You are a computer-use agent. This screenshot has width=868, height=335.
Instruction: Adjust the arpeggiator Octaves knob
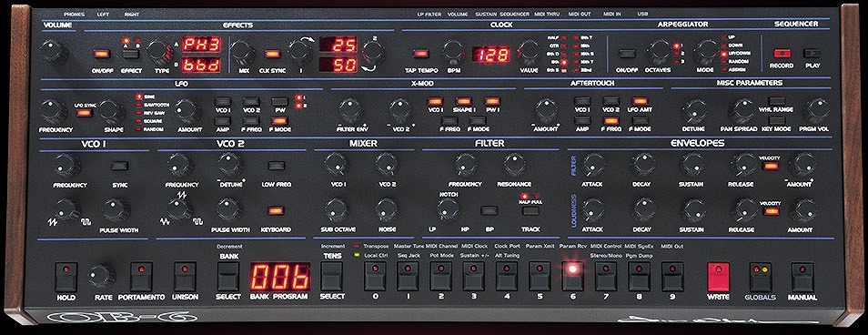660,52
